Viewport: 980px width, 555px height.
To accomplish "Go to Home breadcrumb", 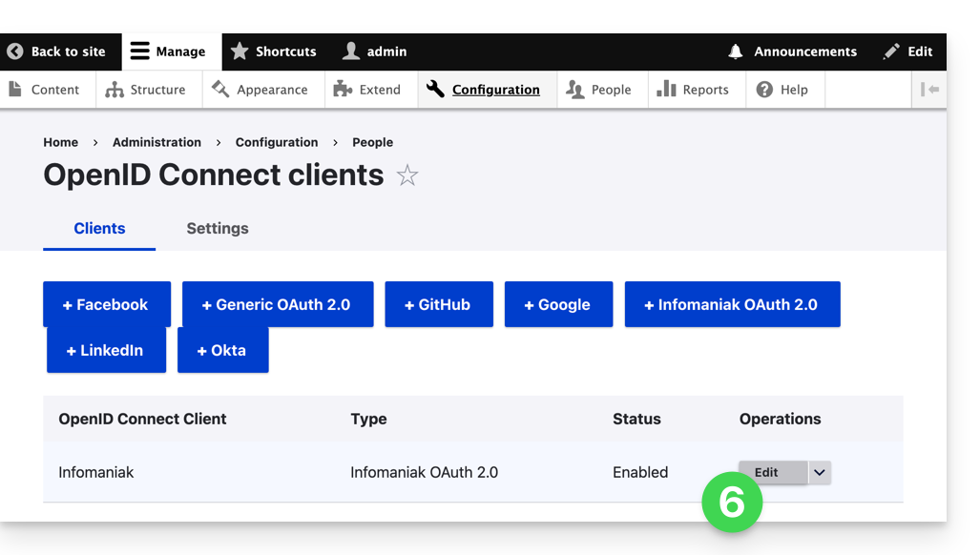I will click(61, 142).
